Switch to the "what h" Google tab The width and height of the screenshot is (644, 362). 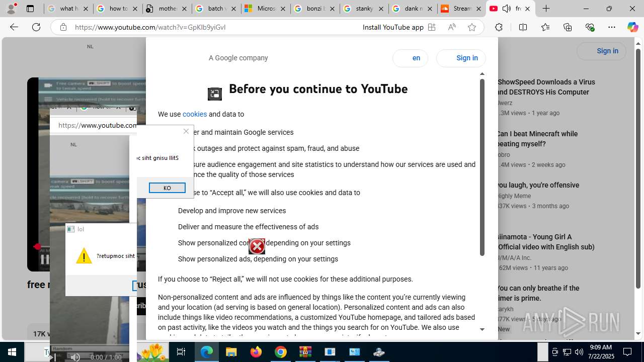[68, 9]
